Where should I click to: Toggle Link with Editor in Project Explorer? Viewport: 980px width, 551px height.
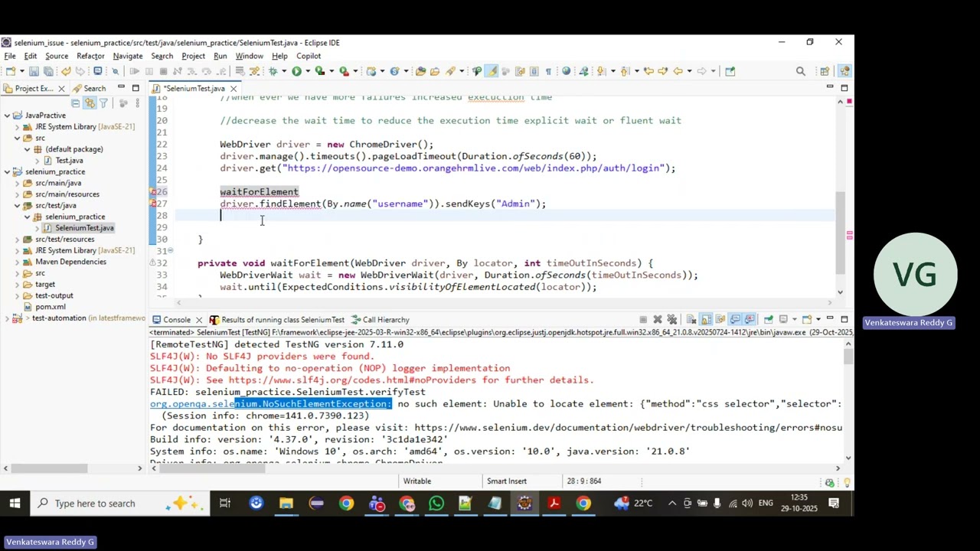pos(90,103)
